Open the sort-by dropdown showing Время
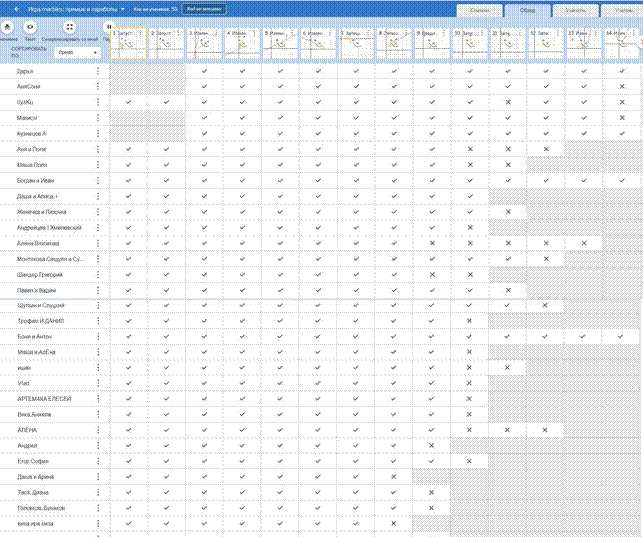Viewport: 643px width, 537px height. [x=77, y=49]
